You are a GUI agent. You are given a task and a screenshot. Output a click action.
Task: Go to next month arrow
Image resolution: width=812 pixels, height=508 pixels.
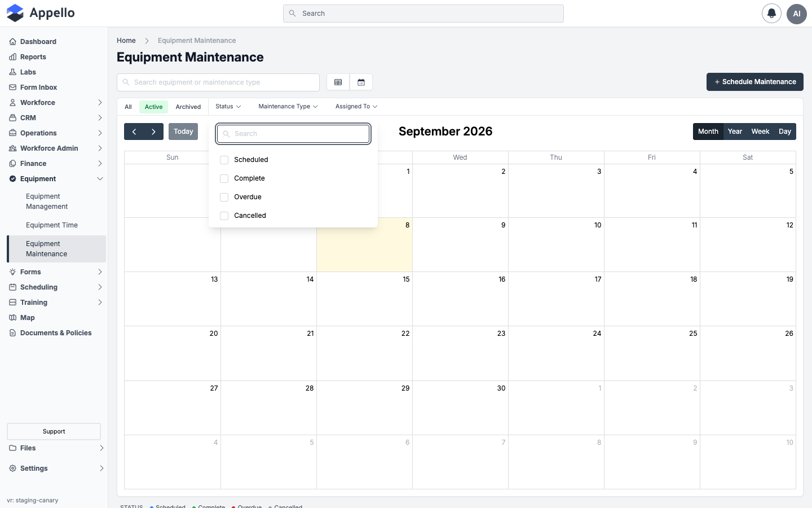point(153,132)
